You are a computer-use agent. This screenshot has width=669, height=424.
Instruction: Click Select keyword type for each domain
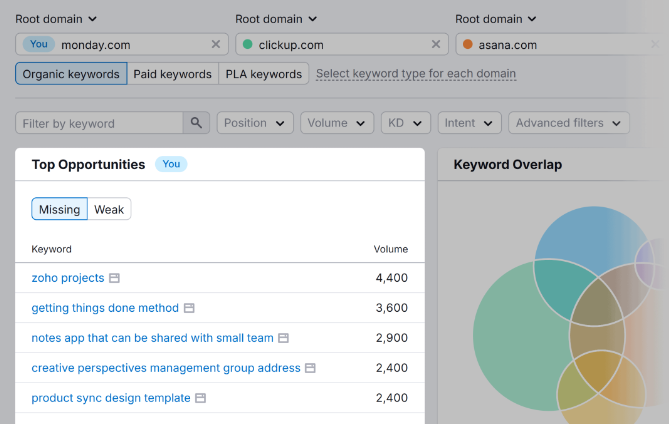tap(416, 74)
